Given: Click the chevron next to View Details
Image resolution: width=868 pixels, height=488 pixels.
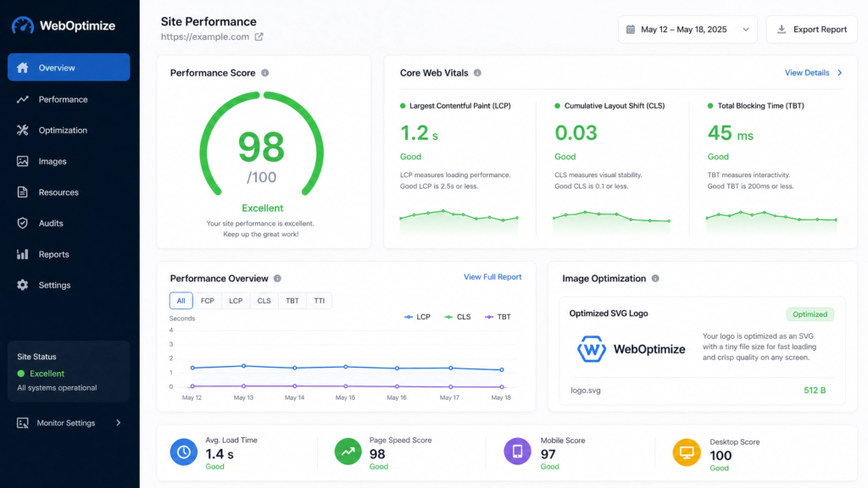Looking at the screenshot, I should [840, 73].
